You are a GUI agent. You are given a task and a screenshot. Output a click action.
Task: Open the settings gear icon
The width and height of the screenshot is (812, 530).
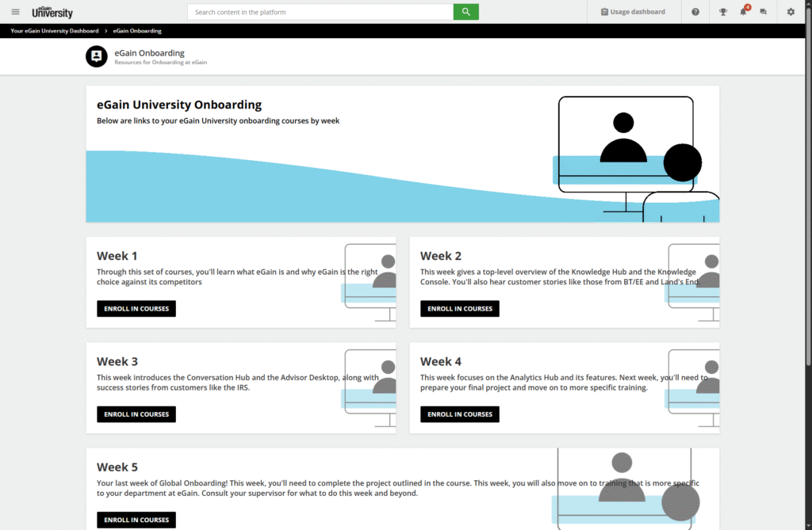pyautogui.click(x=791, y=12)
